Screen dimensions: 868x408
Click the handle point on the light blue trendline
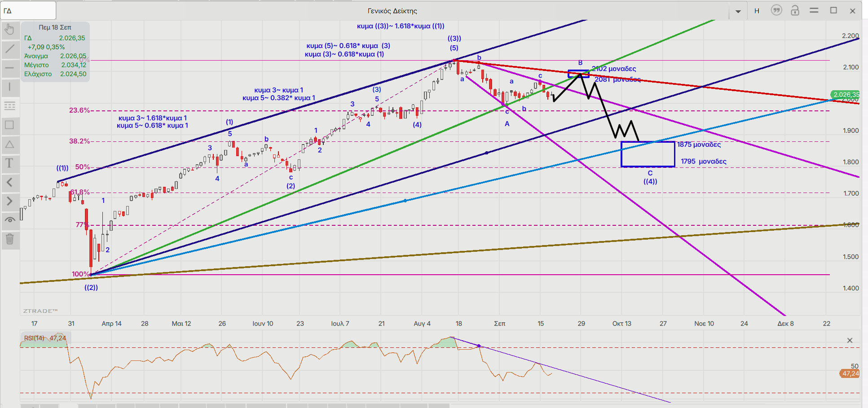405,201
